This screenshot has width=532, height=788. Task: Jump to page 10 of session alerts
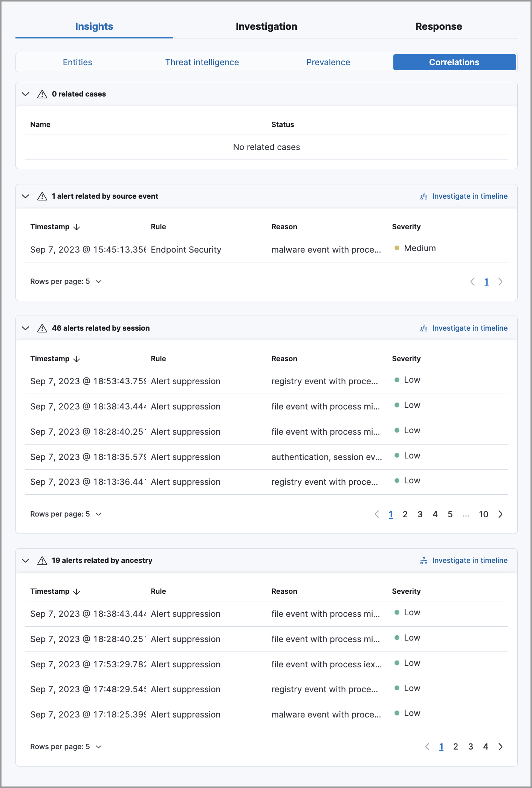[x=483, y=514]
